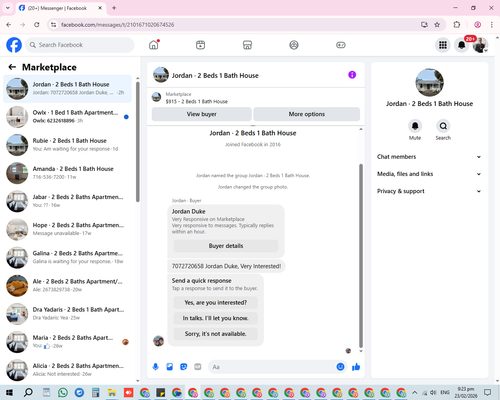This screenshot has height=400, width=500.
Task: Click the View buyer button
Action: 202,114
